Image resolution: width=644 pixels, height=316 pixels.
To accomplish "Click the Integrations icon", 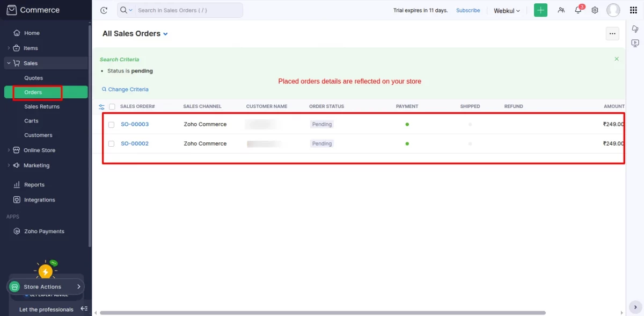I will coord(17,199).
